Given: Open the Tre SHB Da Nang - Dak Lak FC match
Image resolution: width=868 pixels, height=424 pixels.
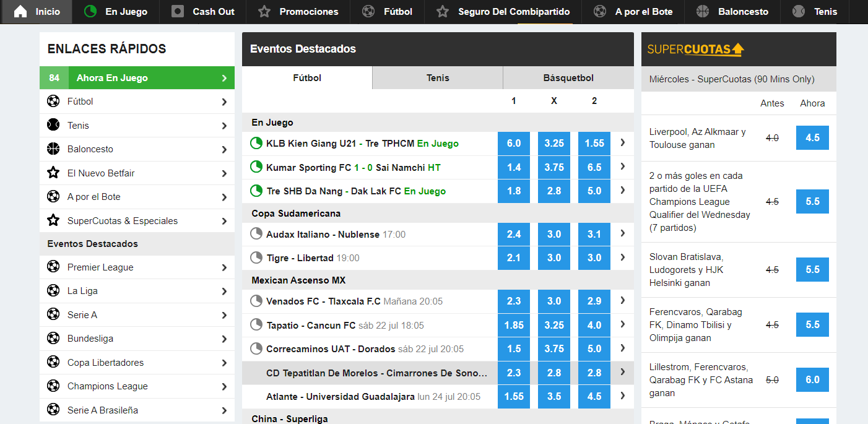Looking at the screenshot, I should [x=356, y=191].
